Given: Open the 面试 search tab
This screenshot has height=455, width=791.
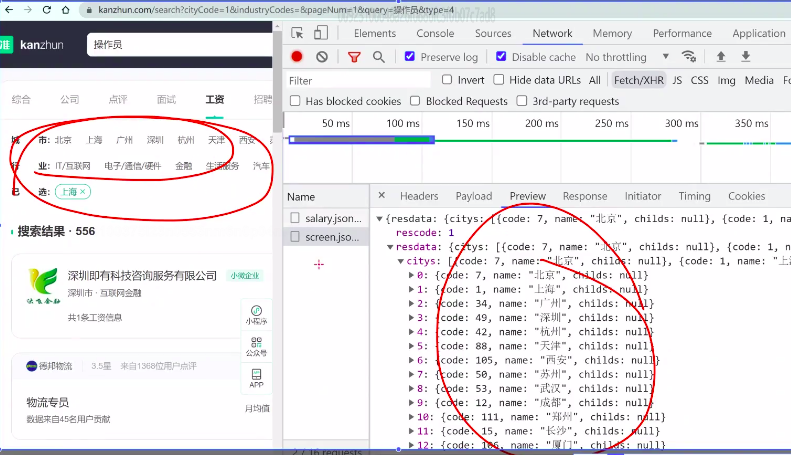Looking at the screenshot, I should 166,99.
